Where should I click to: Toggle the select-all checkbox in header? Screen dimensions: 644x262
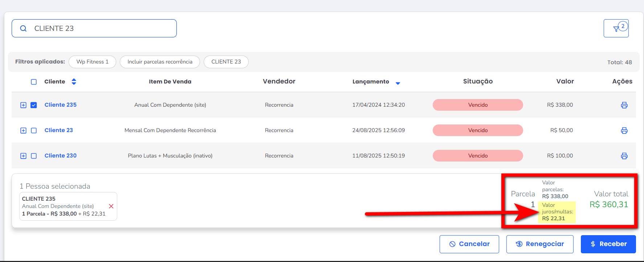pyautogui.click(x=34, y=82)
